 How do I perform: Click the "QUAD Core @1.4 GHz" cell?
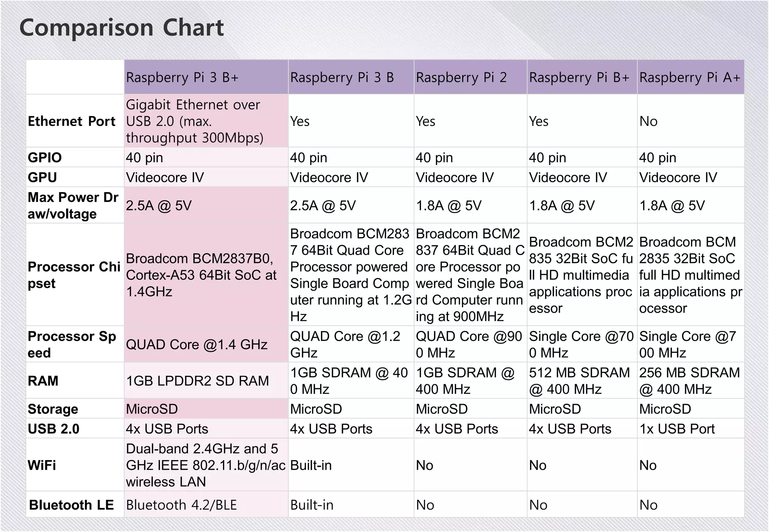pos(197,344)
